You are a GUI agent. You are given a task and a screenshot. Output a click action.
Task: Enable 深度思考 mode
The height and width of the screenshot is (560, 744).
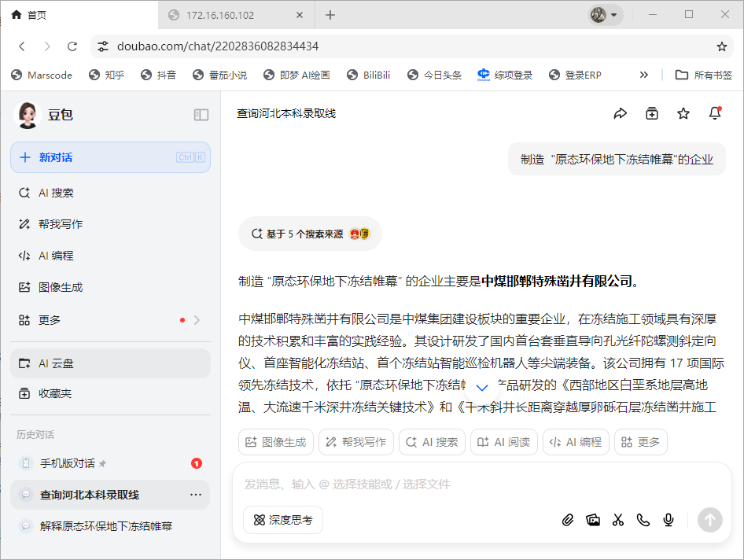point(282,520)
